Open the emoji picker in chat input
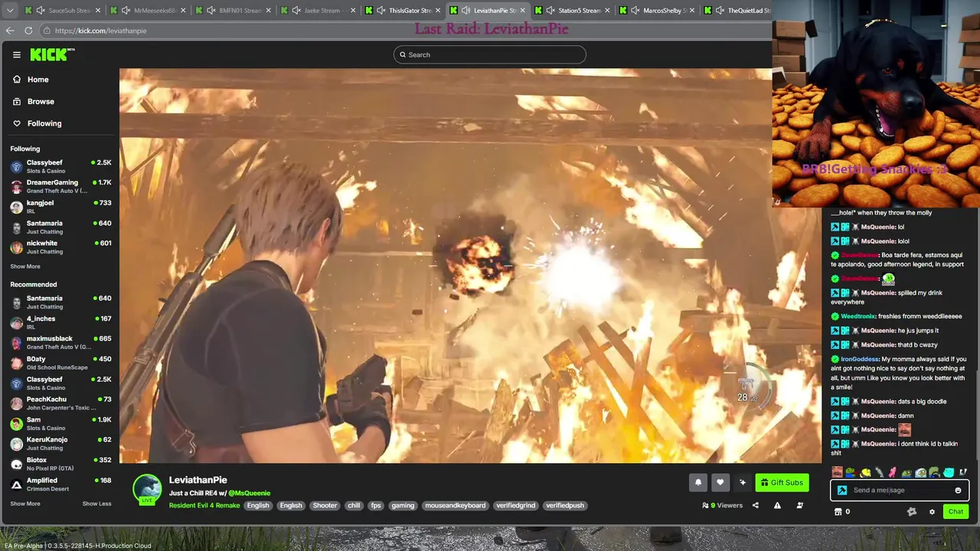Viewport: 980px width, 551px height. pyautogui.click(x=958, y=491)
